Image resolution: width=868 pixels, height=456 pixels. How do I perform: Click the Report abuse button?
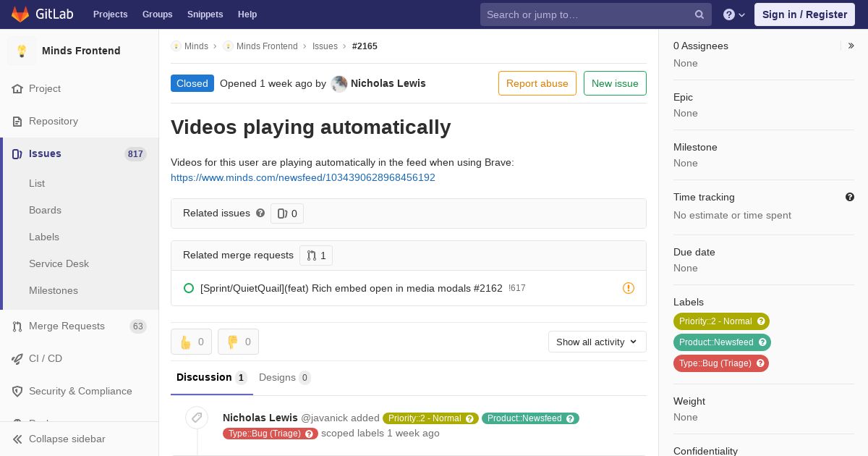pos(537,83)
